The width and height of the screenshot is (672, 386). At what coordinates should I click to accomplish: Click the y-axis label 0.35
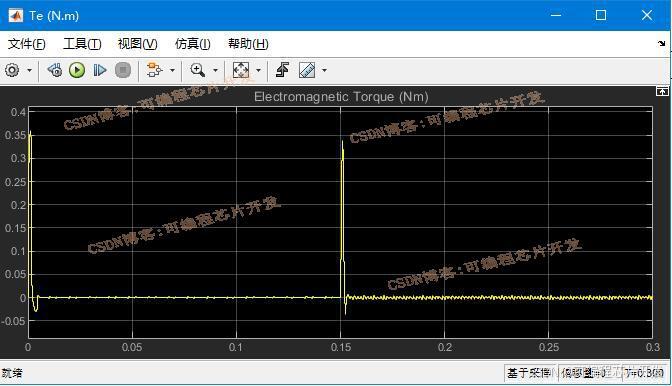[15, 135]
